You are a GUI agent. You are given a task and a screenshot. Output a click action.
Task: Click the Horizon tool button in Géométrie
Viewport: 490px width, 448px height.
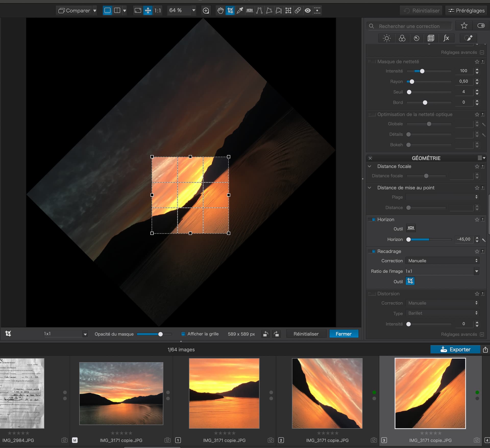pos(411,228)
